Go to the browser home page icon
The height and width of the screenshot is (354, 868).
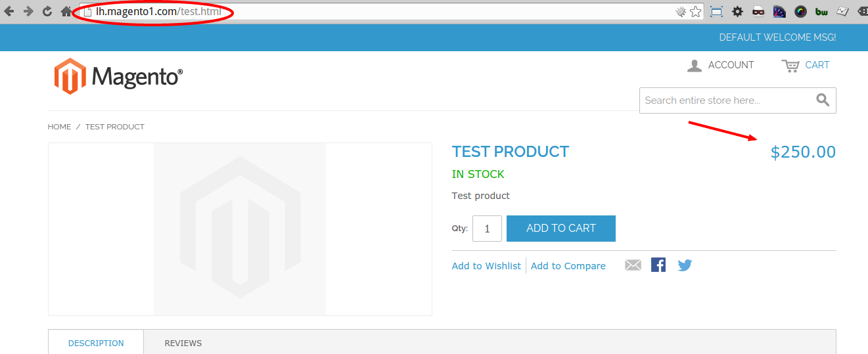coord(66,12)
